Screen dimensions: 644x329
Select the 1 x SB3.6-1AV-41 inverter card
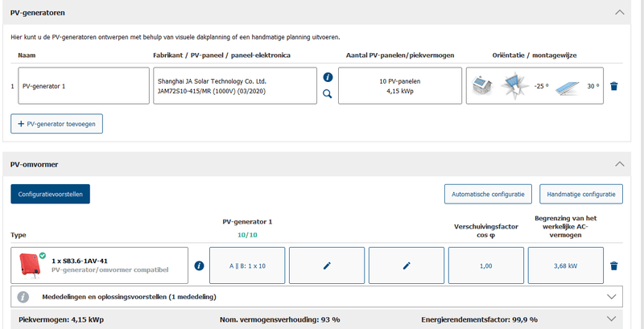[x=99, y=265]
